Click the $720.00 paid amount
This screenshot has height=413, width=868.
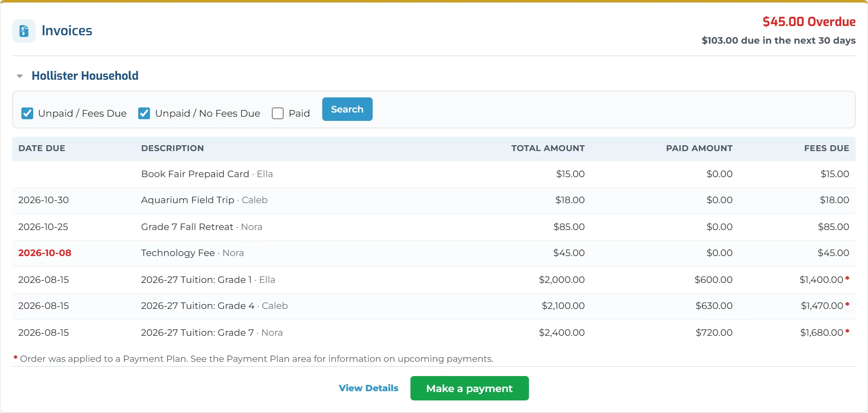(714, 333)
